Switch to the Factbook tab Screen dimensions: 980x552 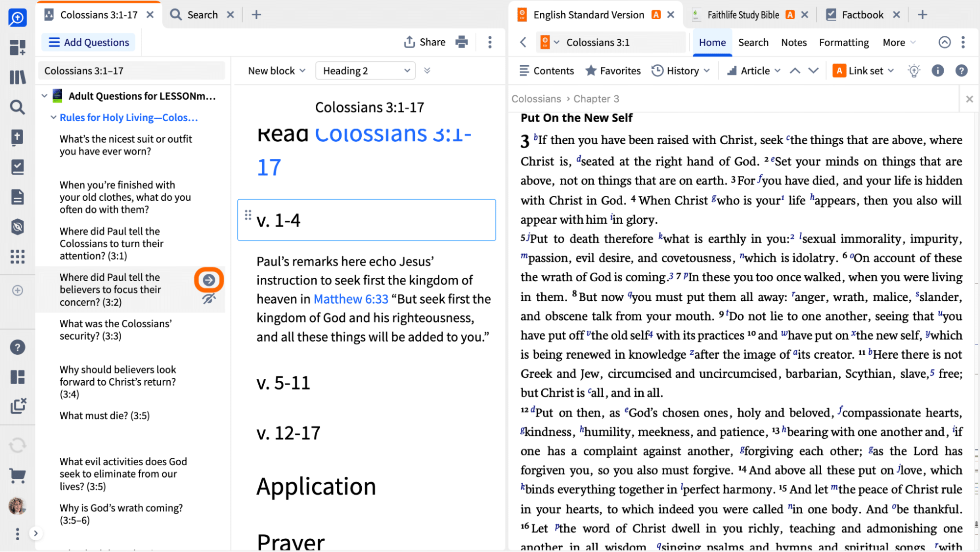coord(862,15)
